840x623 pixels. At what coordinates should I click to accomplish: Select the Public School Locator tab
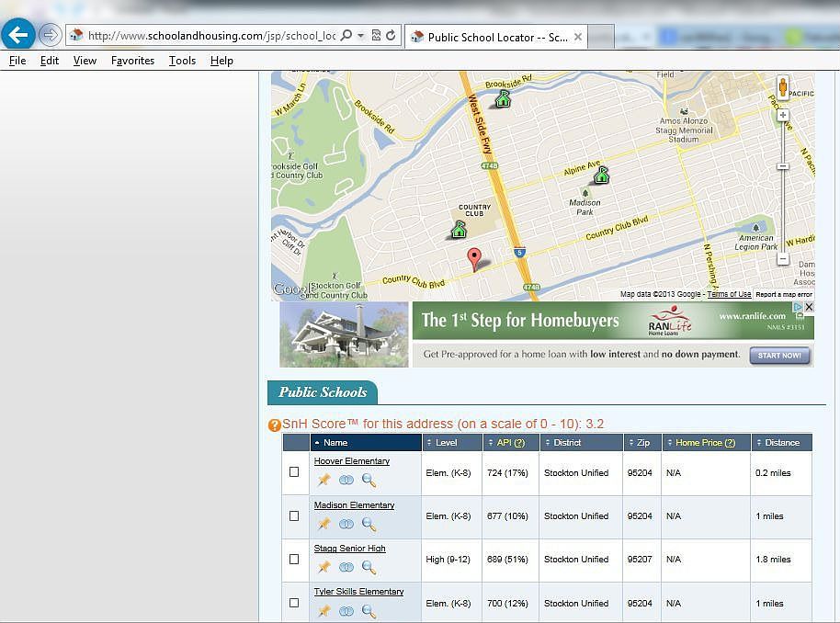pyautogui.click(x=495, y=37)
